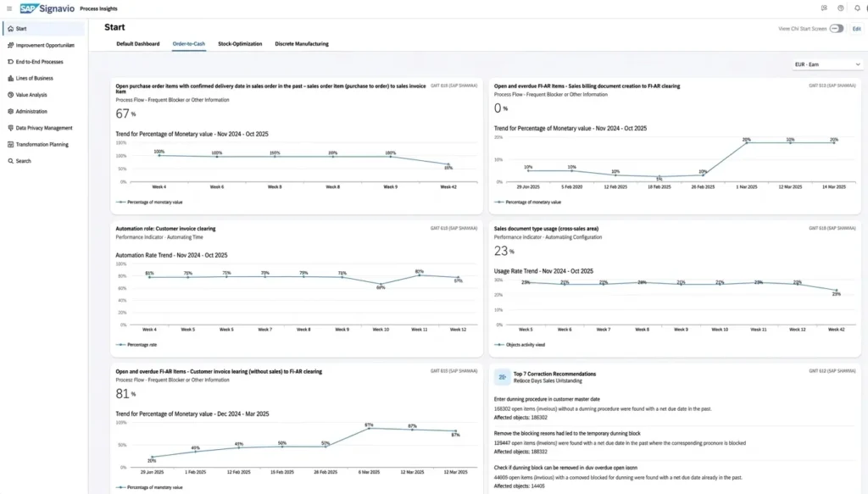Open the notifications bell icon
This screenshot has width=868, height=494.
tap(857, 8)
